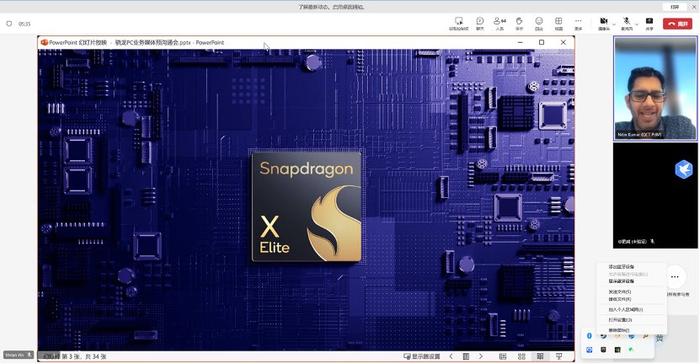
Task: Go to the previous slide arrow
Action: (x=451, y=356)
